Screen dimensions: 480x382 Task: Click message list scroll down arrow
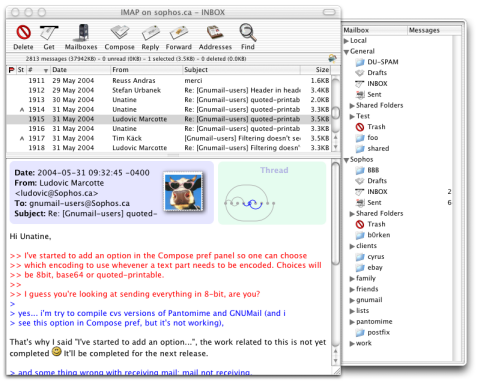336,147
